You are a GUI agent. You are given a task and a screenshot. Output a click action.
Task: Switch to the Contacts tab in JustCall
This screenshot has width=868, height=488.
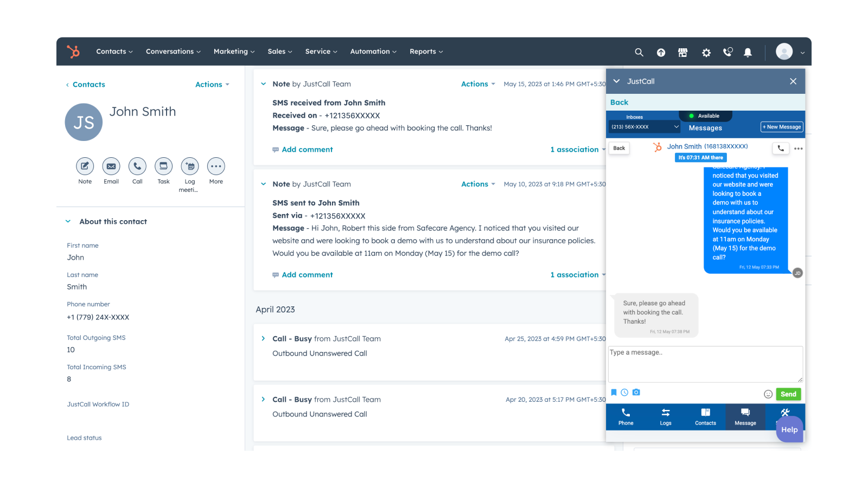[705, 416]
